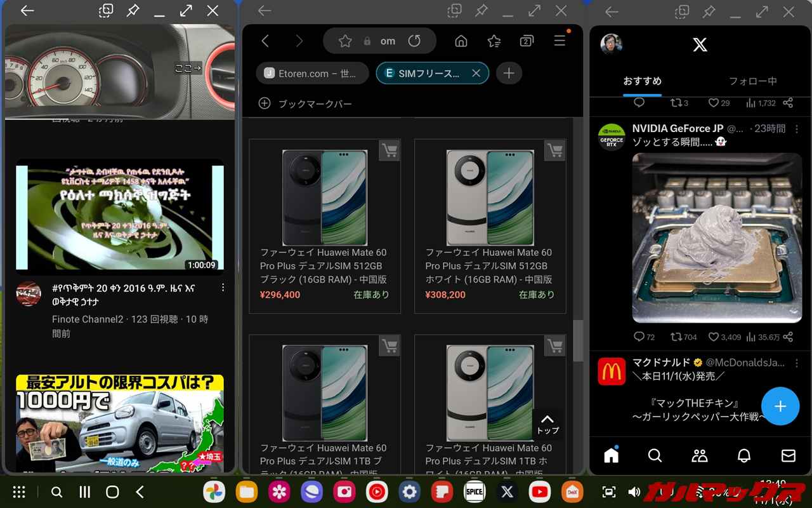This screenshot has width=812, height=508.
Task: Open more options on the NVIDIA post
Action: (797, 129)
